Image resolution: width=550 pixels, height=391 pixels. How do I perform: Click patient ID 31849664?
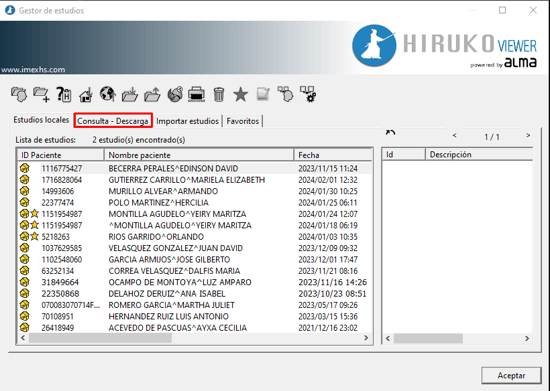pyautogui.click(x=60, y=282)
